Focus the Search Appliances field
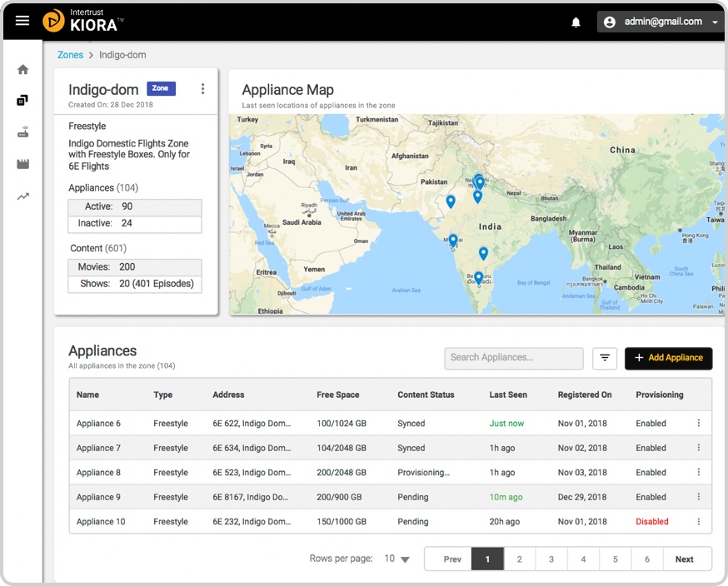The height and width of the screenshot is (586, 728). (x=513, y=358)
